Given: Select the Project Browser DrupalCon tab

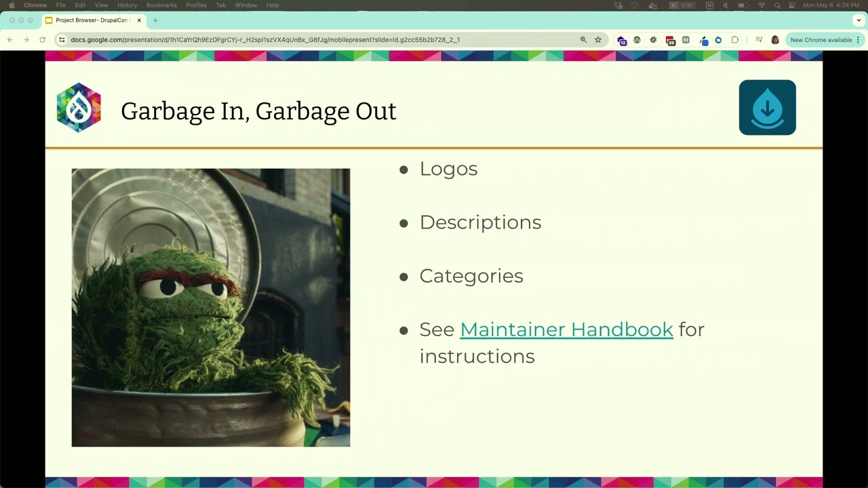Looking at the screenshot, I should (x=94, y=20).
